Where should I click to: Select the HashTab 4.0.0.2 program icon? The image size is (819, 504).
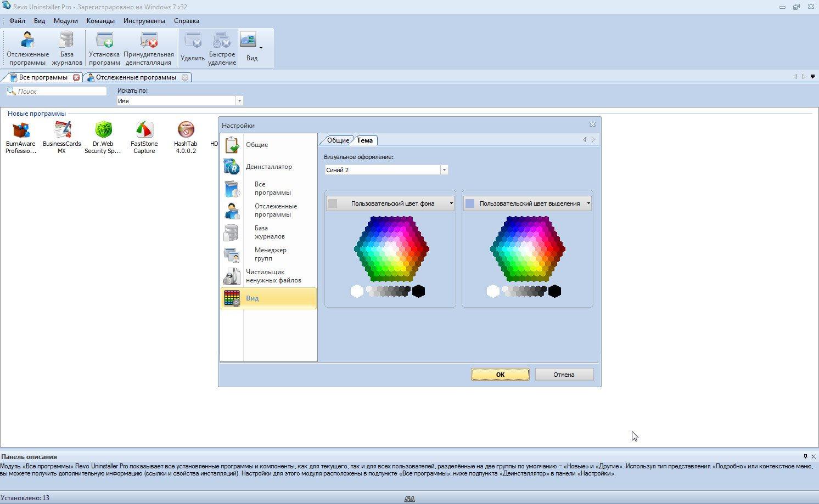(186, 138)
